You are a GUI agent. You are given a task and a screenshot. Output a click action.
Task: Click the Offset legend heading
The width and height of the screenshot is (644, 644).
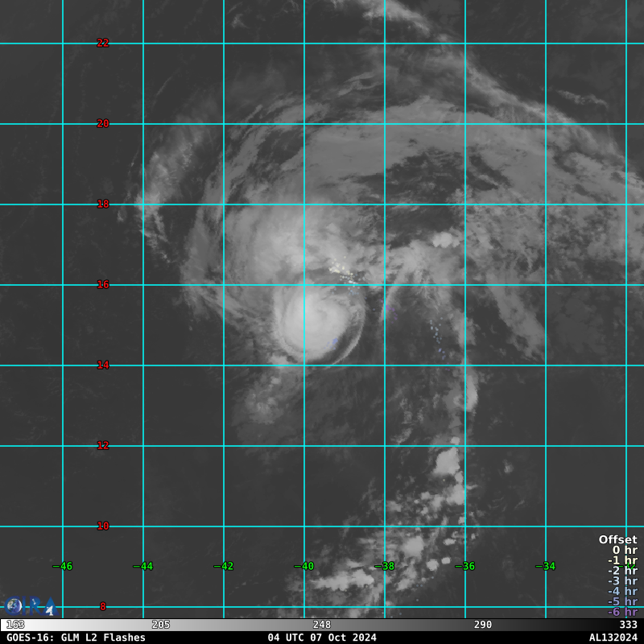coord(617,540)
